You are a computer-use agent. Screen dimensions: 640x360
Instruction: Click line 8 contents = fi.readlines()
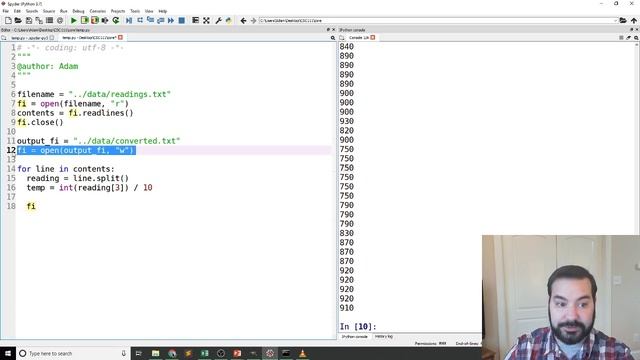75,113
